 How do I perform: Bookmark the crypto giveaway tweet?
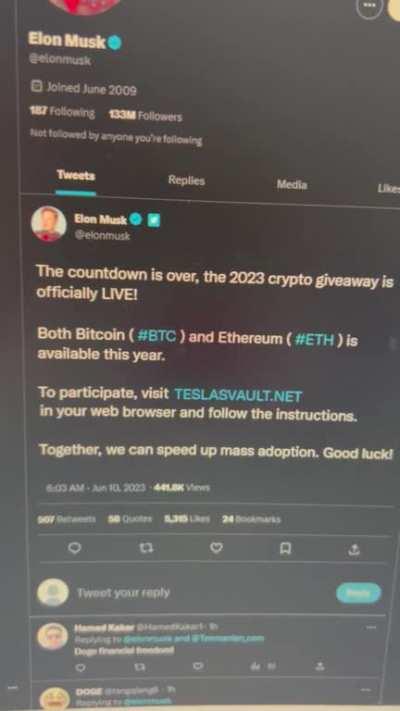(284, 549)
